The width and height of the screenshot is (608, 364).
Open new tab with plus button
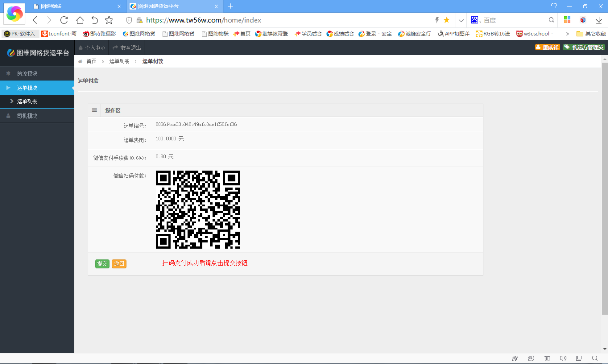(x=230, y=6)
